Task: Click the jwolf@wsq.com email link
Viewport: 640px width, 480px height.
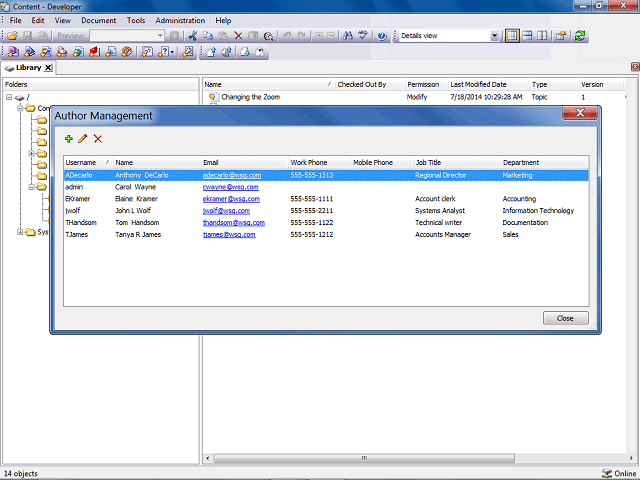Action: click(227, 211)
